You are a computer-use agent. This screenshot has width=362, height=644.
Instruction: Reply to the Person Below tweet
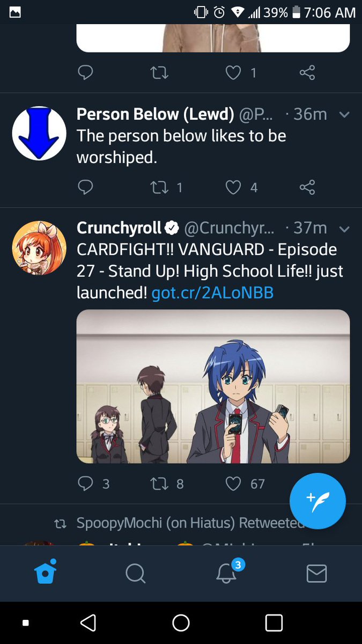[85, 187]
